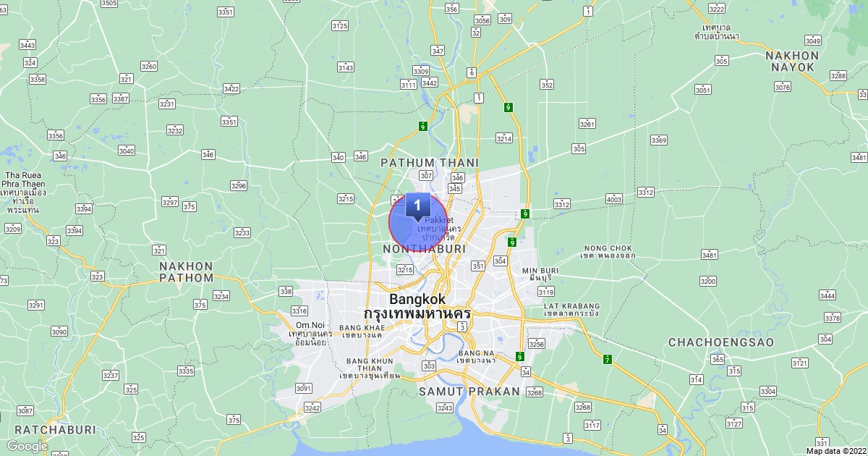Click the Chachoengsao label
Screen dimensions: 868x456
720,342
